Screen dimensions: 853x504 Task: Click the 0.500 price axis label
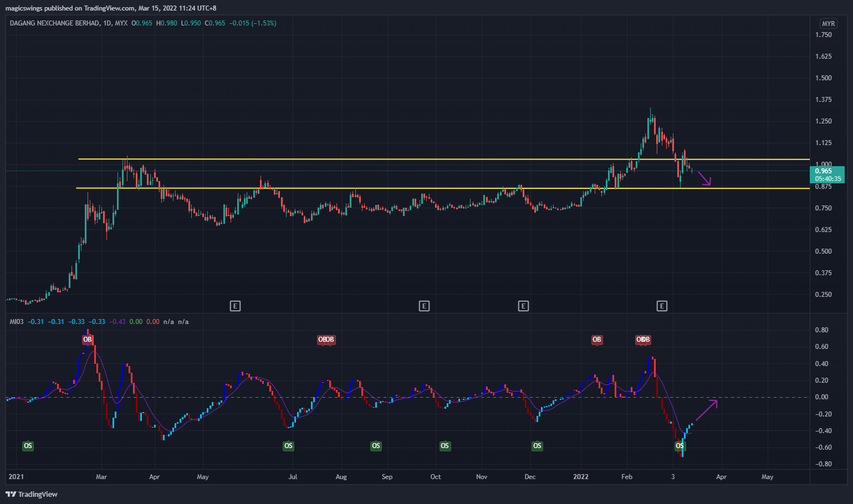(824, 251)
